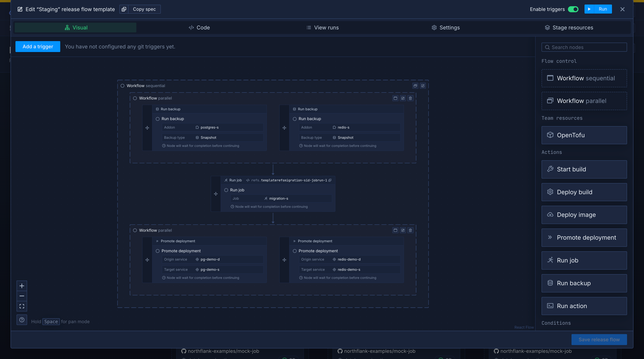Click the postgres-s addon value
644x359 pixels.
210,127
